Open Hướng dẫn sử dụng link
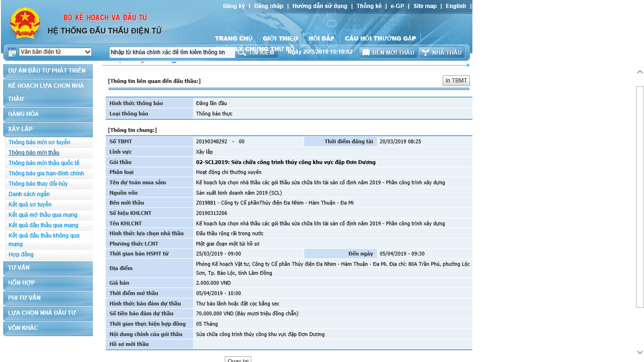Viewport: 644px width, 362px height. (320, 6)
